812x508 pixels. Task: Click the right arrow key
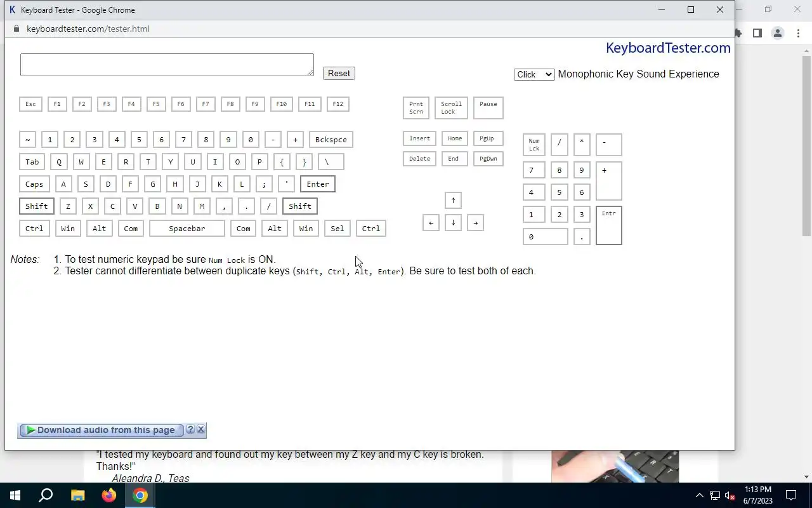475,223
